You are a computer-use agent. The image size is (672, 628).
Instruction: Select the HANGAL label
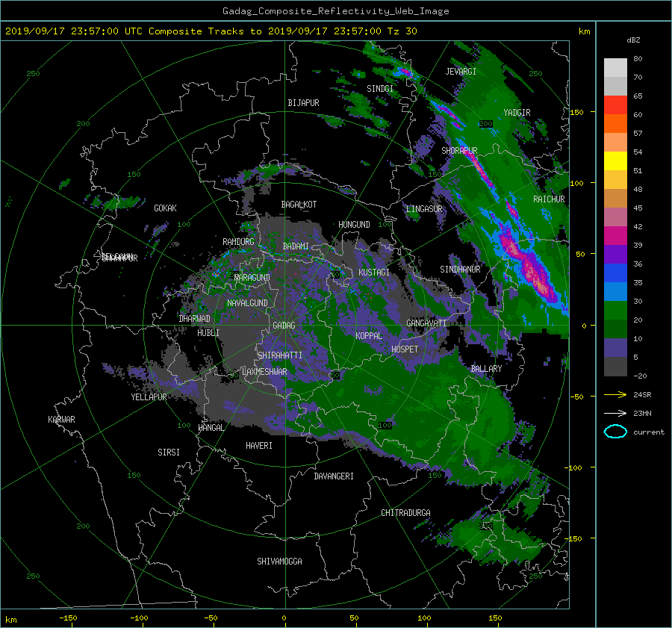tap(211, 428)
